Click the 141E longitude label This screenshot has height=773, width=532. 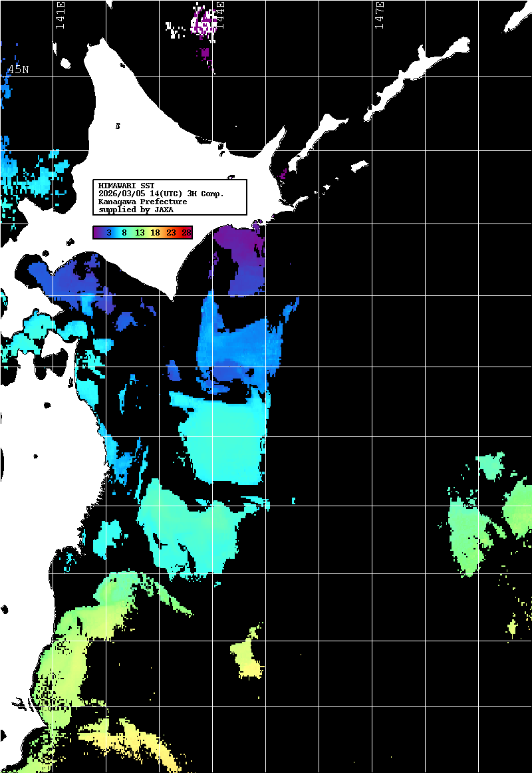tap(61, 16)
